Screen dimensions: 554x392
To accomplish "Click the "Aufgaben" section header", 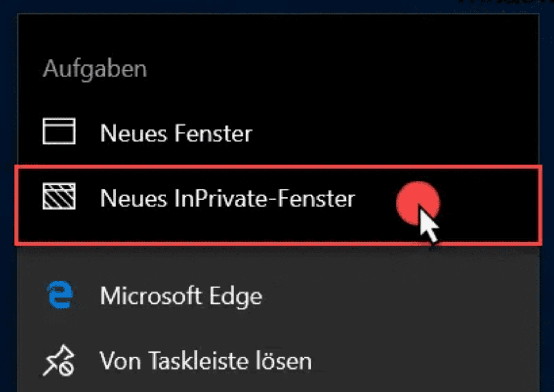I will point(95,69).
